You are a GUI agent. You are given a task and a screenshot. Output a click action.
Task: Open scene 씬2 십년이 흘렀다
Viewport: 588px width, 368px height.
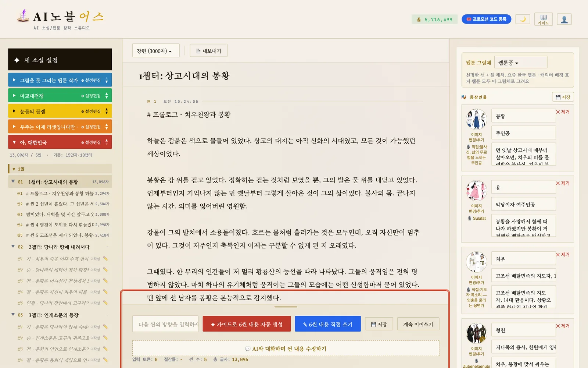(x=63, y=204)
